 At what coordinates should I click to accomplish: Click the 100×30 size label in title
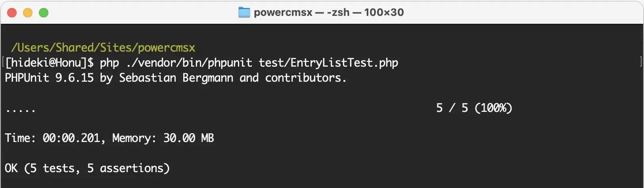tap(384, 13)
